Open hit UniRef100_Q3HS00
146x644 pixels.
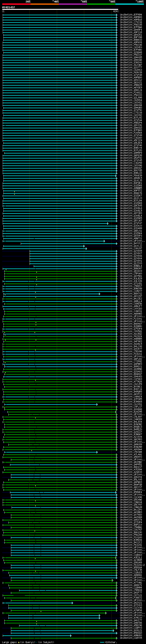[x=131, y=63]
